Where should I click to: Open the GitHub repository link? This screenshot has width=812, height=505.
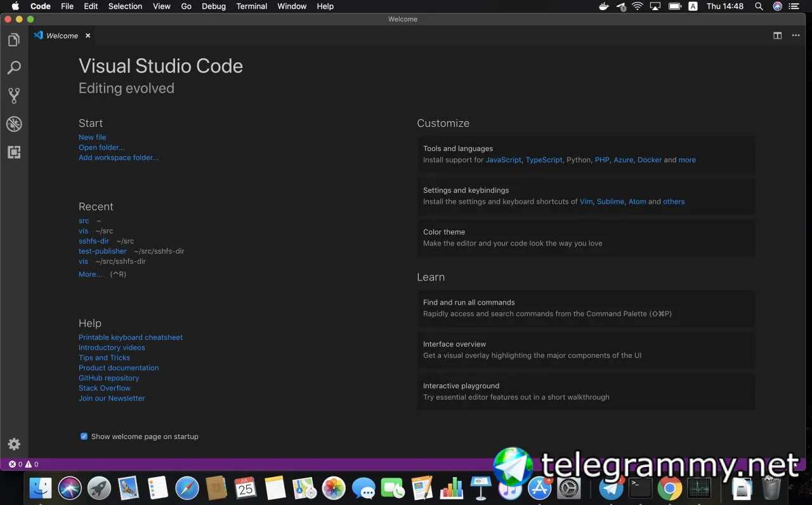(x=108, y=378)
